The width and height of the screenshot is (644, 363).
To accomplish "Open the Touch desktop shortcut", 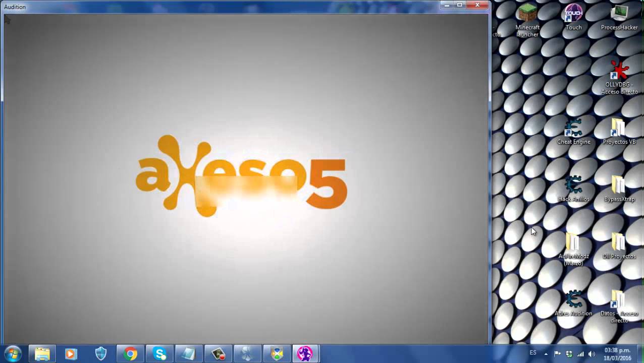I will pyautogui.click(x=573, y=18).
